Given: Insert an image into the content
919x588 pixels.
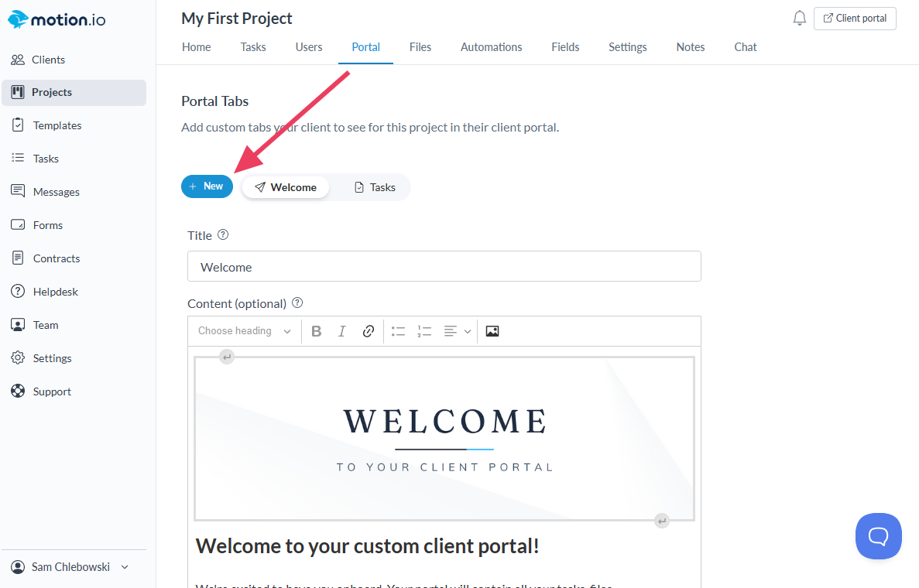Looking at the screenshot, I should pos(492,331).
